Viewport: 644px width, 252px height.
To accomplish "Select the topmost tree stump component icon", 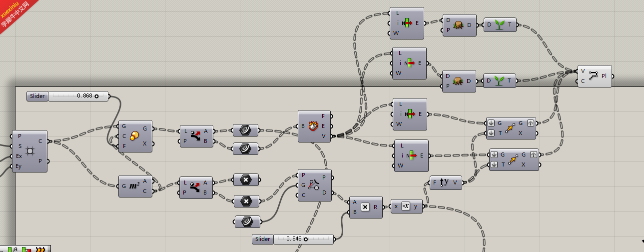I will pos(460,24).
